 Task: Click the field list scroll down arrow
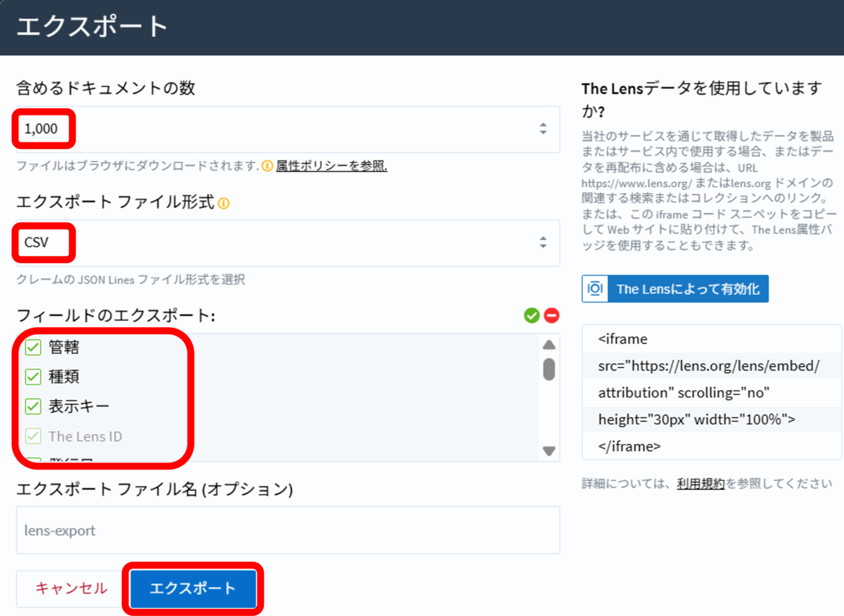549,451
